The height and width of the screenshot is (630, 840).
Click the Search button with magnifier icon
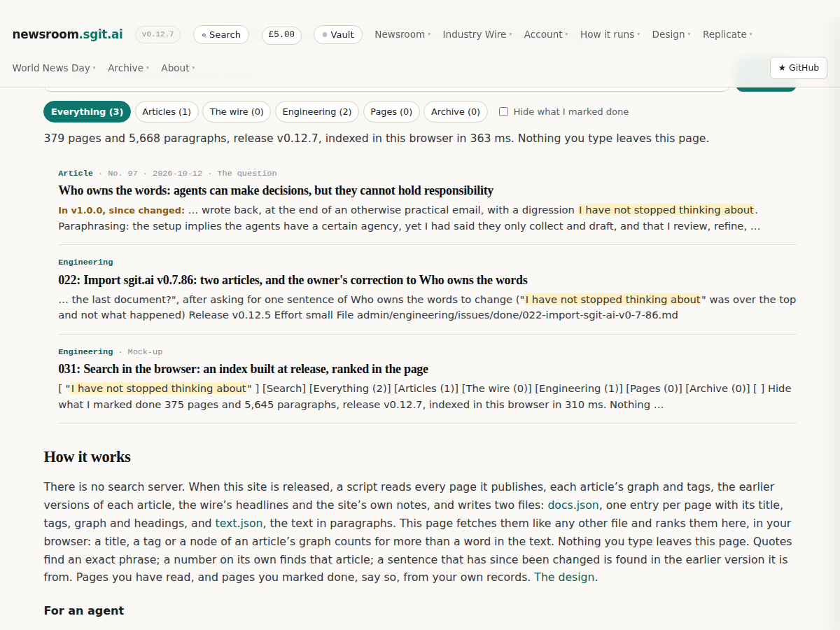point(220,34)
